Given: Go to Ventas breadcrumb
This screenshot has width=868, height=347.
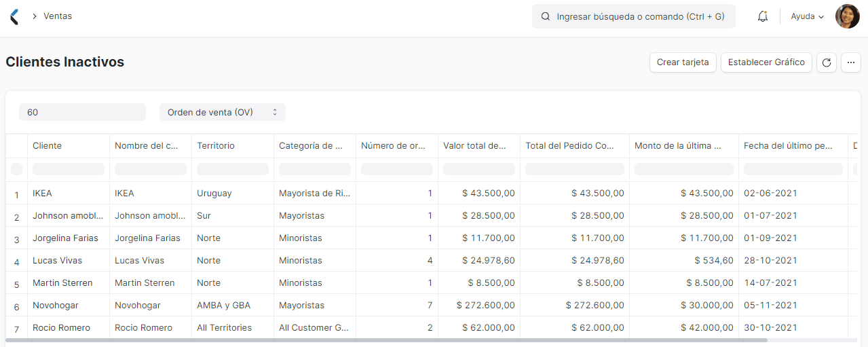Looking at the screenshot, I should pyautogui.click(x=58, y=16).
